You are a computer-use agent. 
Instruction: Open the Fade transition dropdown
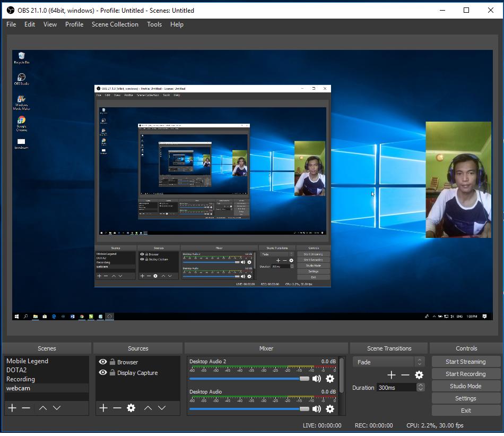point(388,362)
